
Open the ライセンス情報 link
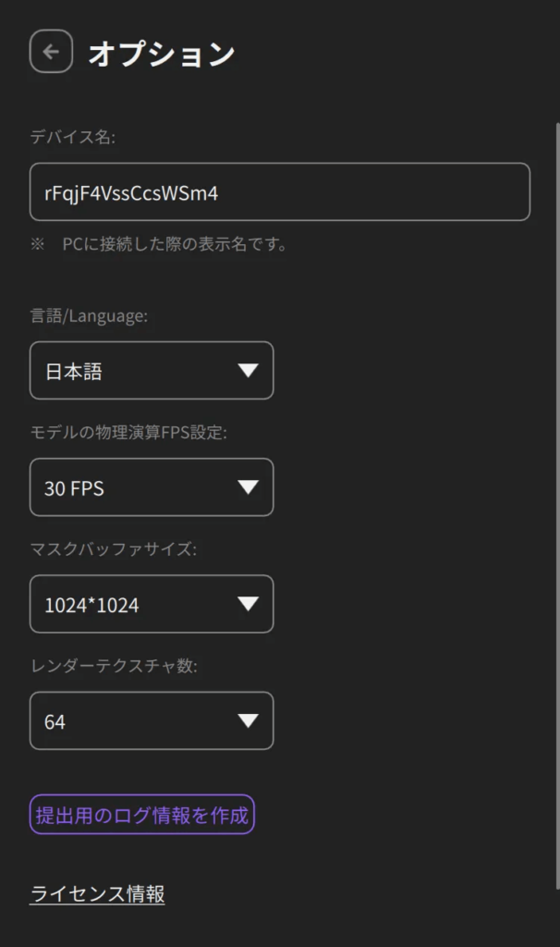[97, 894]
